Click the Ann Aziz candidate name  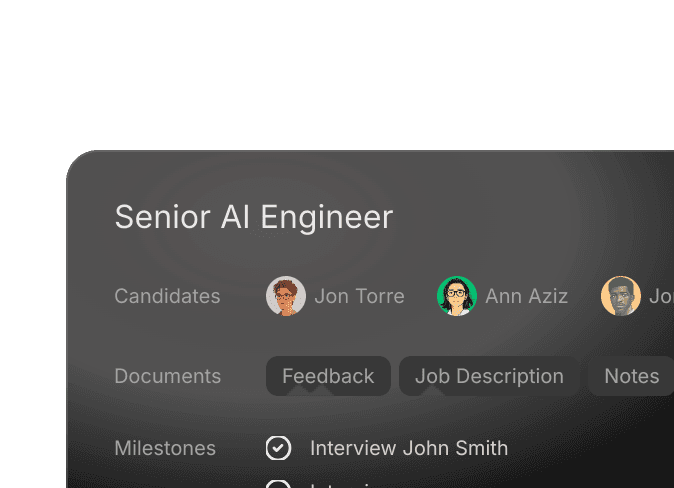tap(527, 296)
